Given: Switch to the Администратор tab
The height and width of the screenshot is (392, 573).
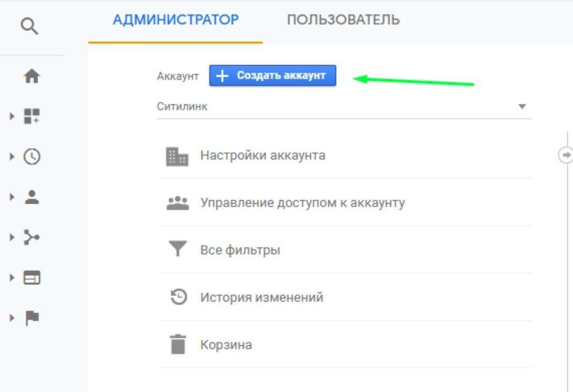Looking at the screenshot, I should (175, 20).
